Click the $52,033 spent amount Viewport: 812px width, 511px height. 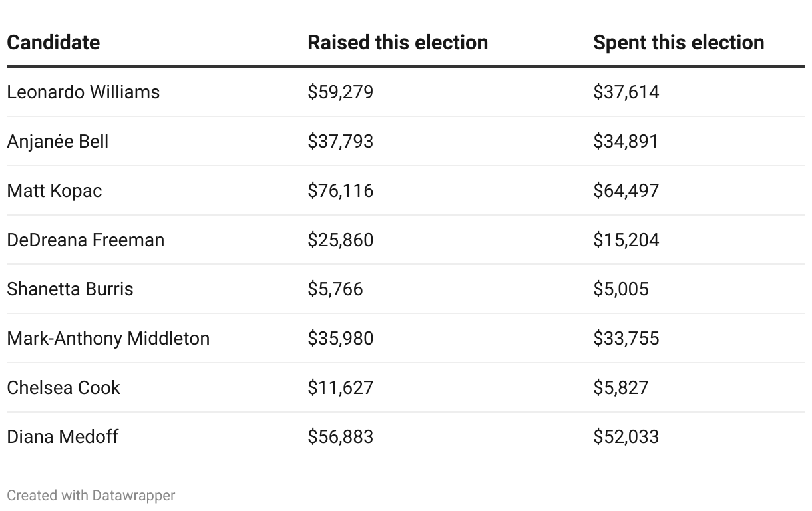click(x=626, y=436)
